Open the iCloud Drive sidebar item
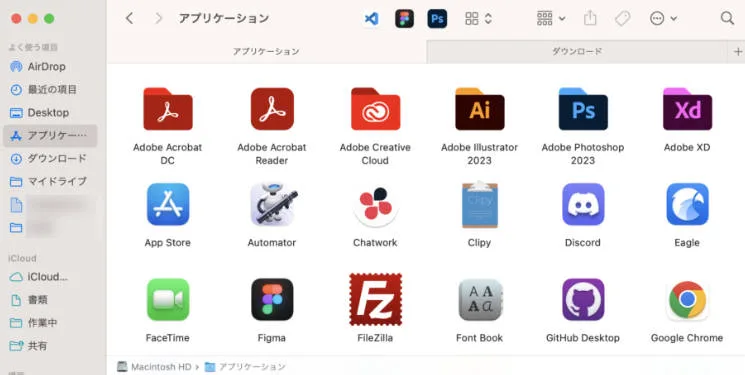745x375 pixels. coord(50,277)
